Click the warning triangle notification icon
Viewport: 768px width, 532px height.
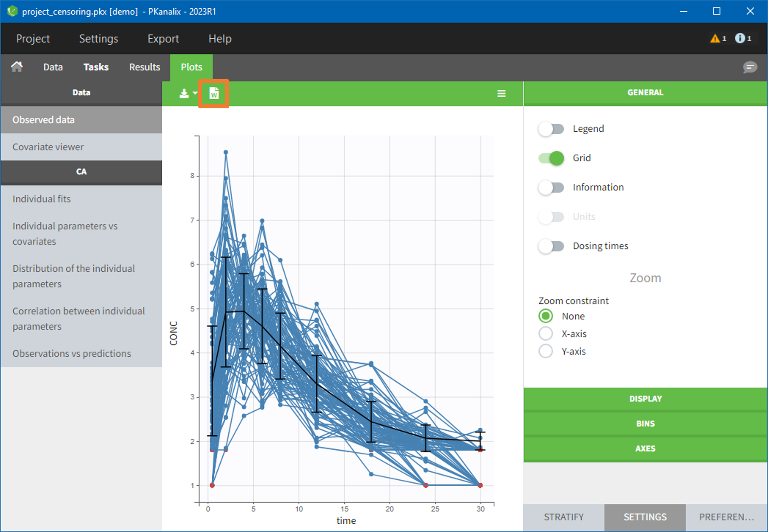click(x=715, y=38)
